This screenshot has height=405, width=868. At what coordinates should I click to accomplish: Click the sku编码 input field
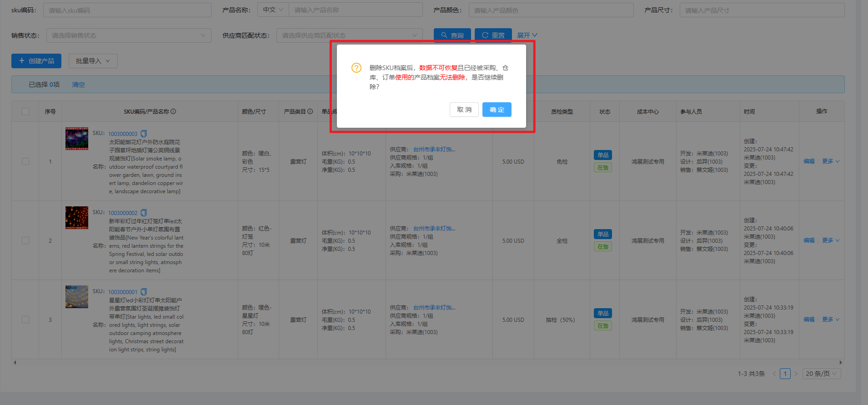tap(127, 10)
